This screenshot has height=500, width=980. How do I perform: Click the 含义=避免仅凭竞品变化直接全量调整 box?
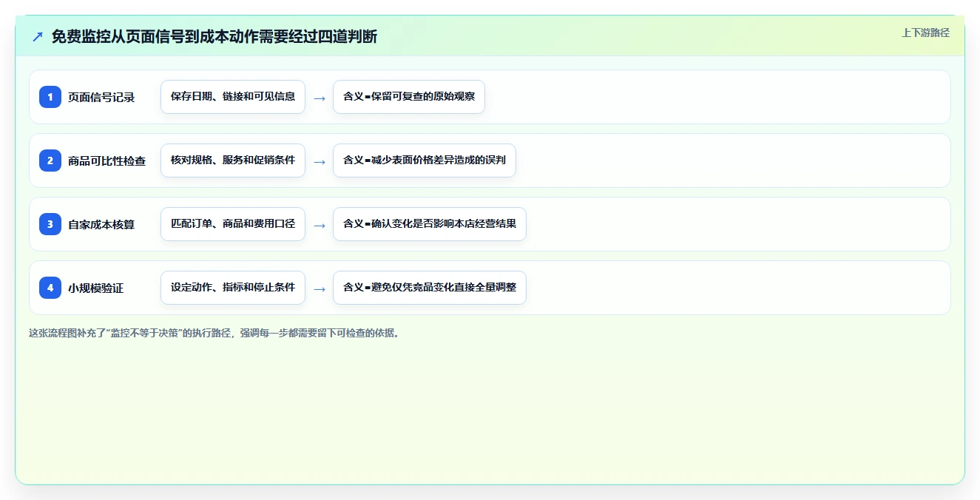[x=430, y=288]
